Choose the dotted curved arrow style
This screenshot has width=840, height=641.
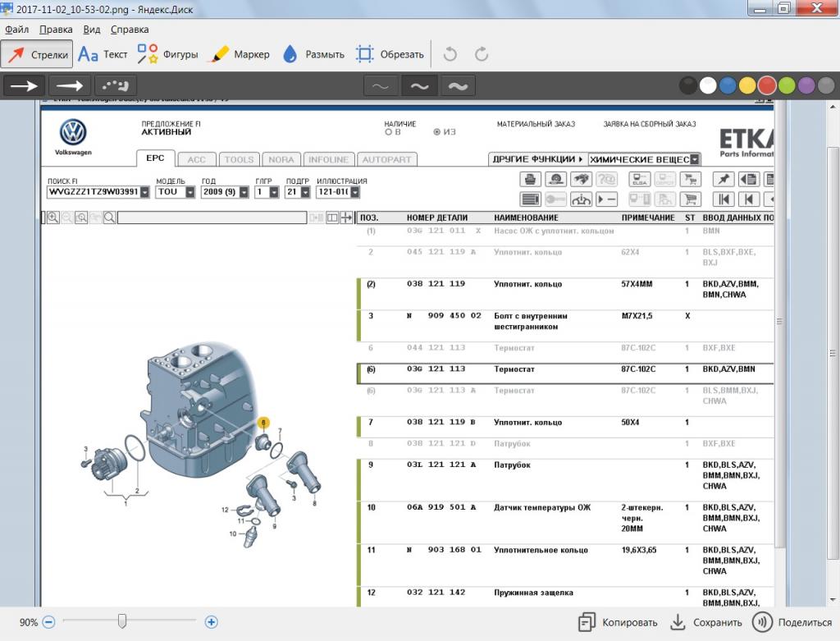[115, 85]
